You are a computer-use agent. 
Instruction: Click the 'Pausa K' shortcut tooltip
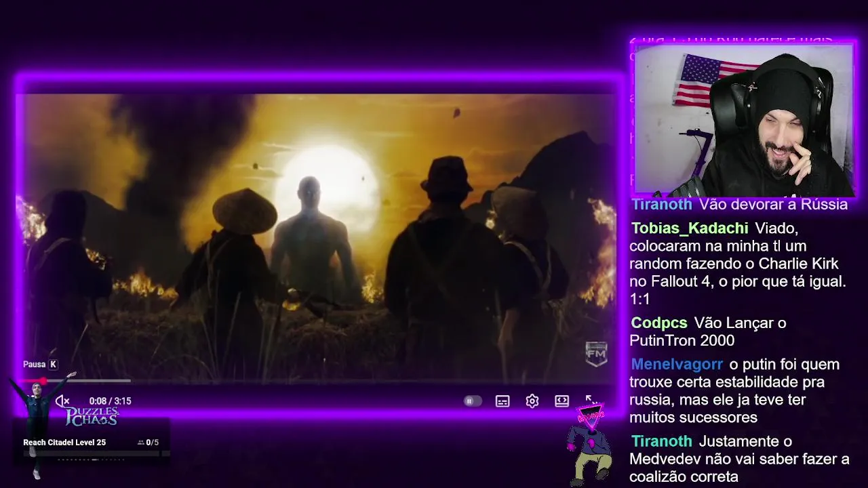40,365
